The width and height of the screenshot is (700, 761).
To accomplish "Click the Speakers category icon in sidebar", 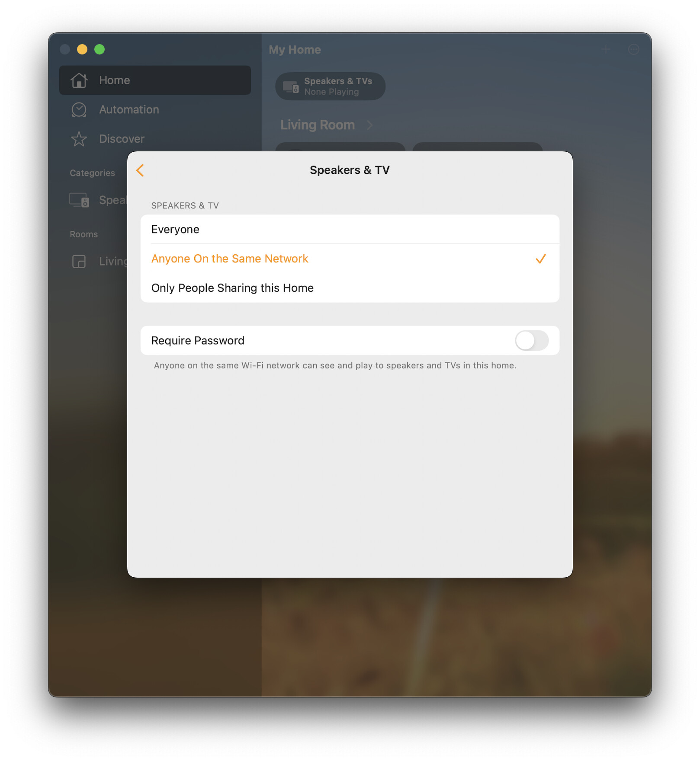I will pos(79,200).
